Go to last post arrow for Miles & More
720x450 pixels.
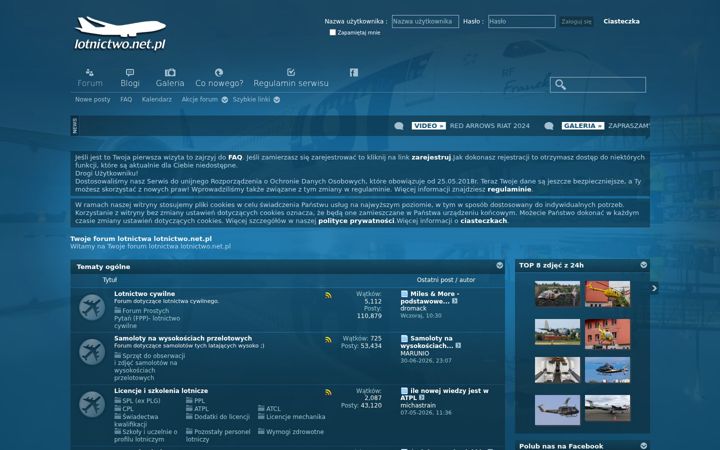(455, 301)
